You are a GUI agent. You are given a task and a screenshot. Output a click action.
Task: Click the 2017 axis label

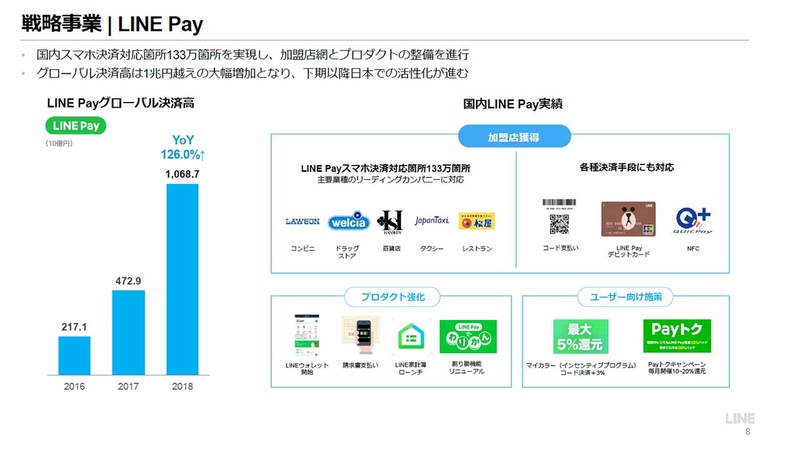129,386
